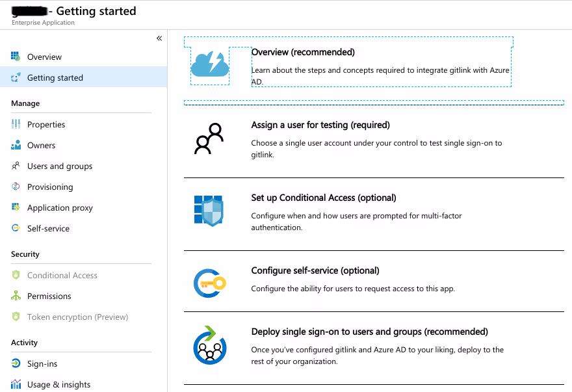Select Getting started in the sidebar

click(x=55, y=78)
